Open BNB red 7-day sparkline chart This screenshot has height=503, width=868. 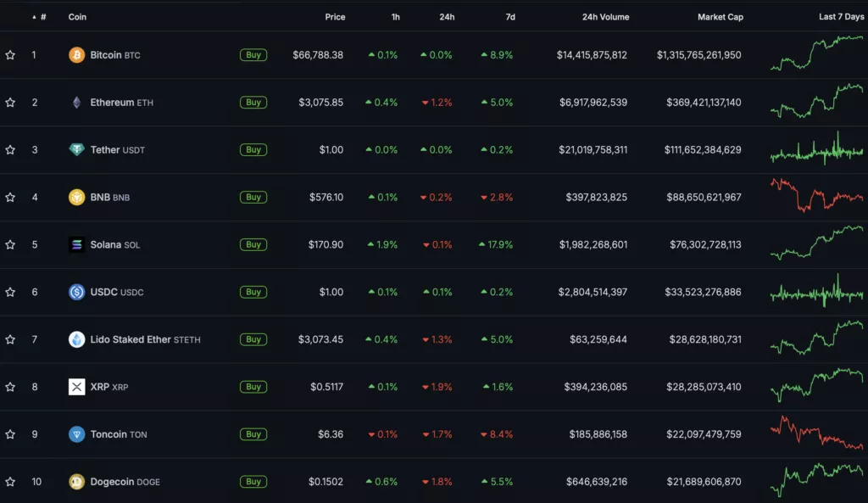[x=816, y=195]
